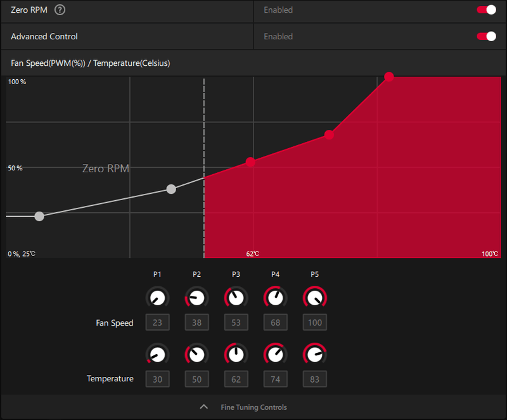Click the Temperature row label
The image size is (507, 420).
pos(110,379)
